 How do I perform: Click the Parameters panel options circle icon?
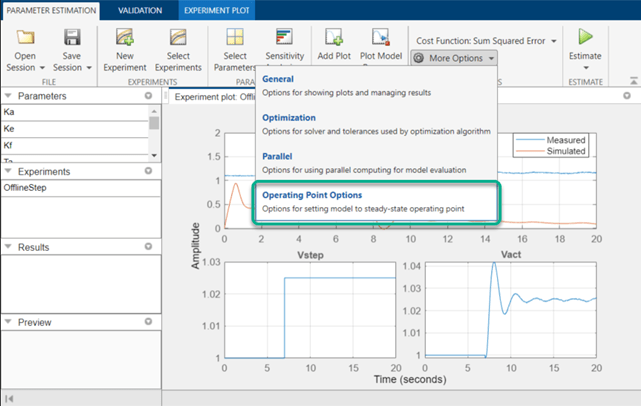point(148,96)
